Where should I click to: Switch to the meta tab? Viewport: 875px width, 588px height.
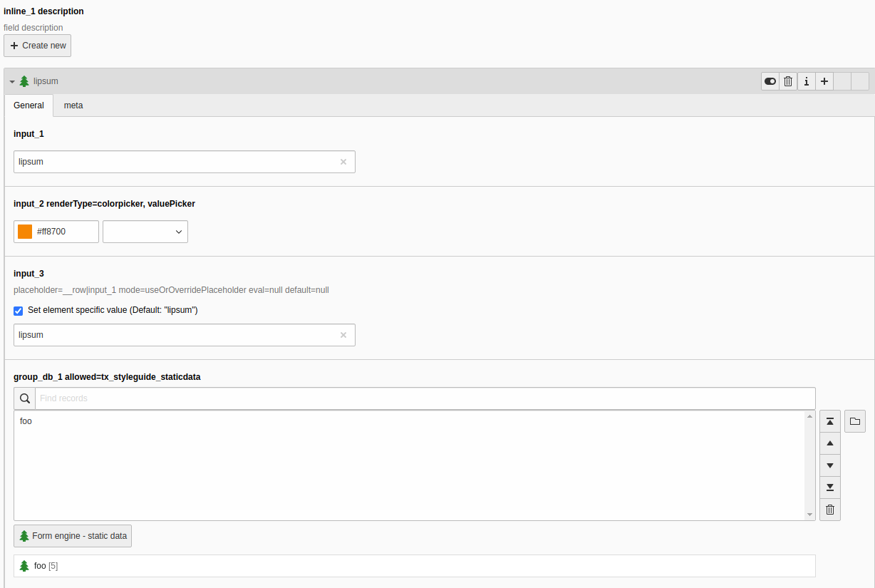73,105
